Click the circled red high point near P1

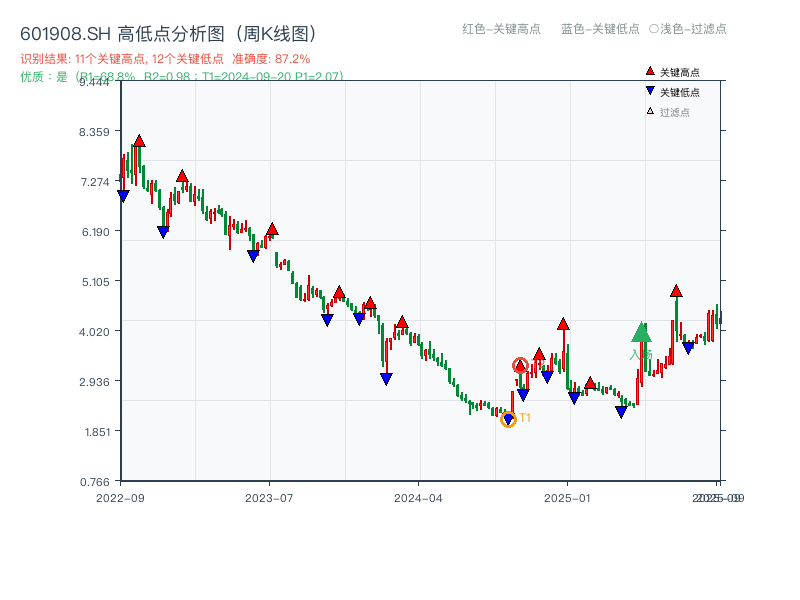[x=521, y=365]
